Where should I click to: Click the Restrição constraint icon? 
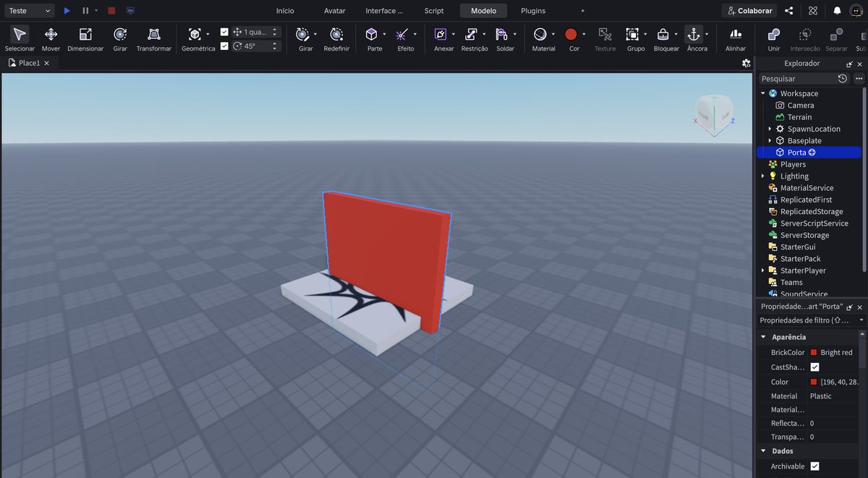471,35
